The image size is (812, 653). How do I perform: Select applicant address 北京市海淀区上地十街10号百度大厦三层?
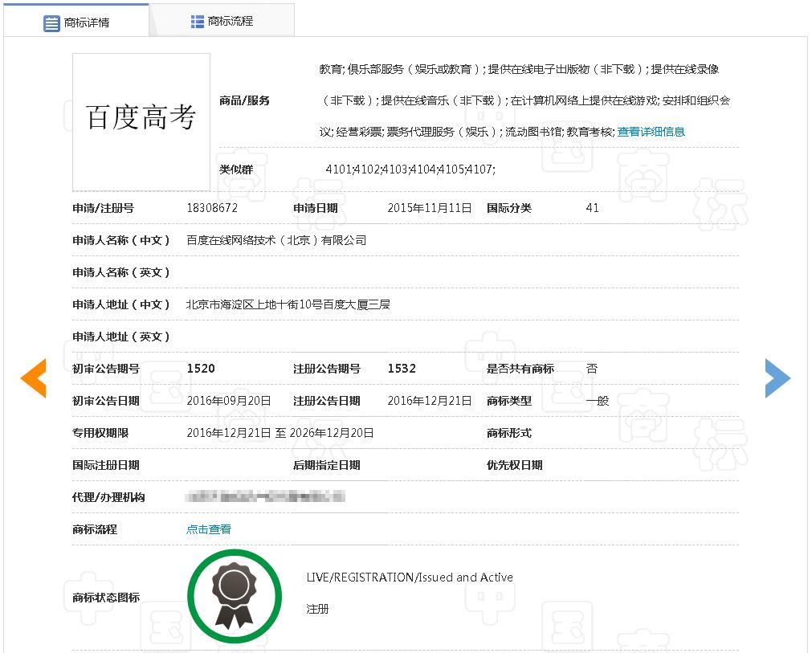click(288, 304)
